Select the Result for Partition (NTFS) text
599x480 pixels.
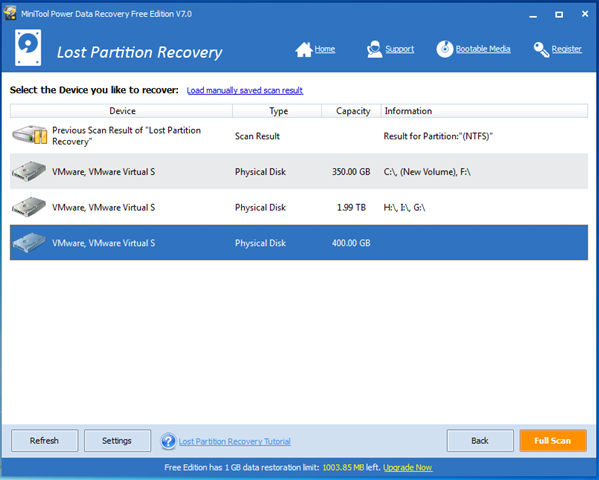pyautogui.click(x=438, y=136)
